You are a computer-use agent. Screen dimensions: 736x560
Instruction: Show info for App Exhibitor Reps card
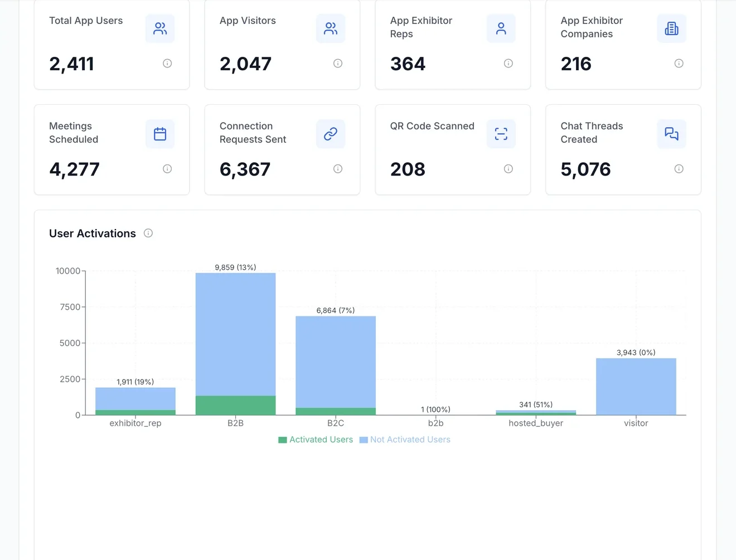coord(509,64)
